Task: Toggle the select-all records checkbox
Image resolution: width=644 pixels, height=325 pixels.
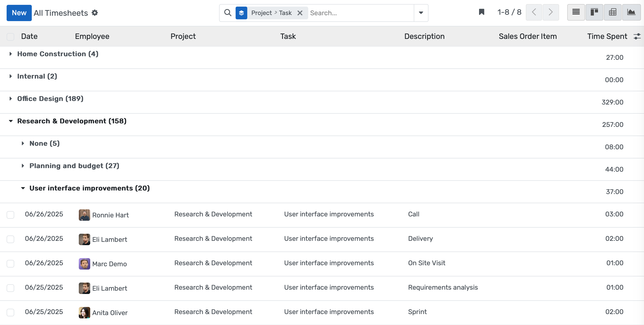Action: (10, 36)
